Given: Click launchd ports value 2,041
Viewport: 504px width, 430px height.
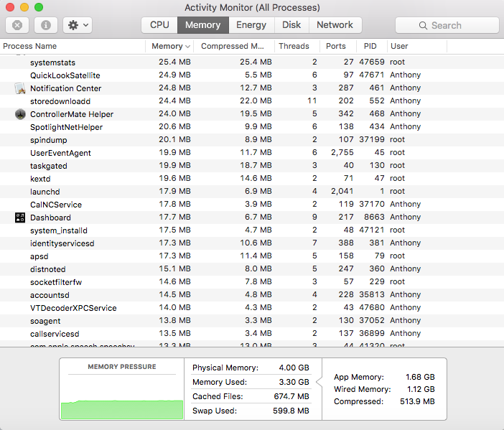Looking at the screenshot, I should [342, 191].
